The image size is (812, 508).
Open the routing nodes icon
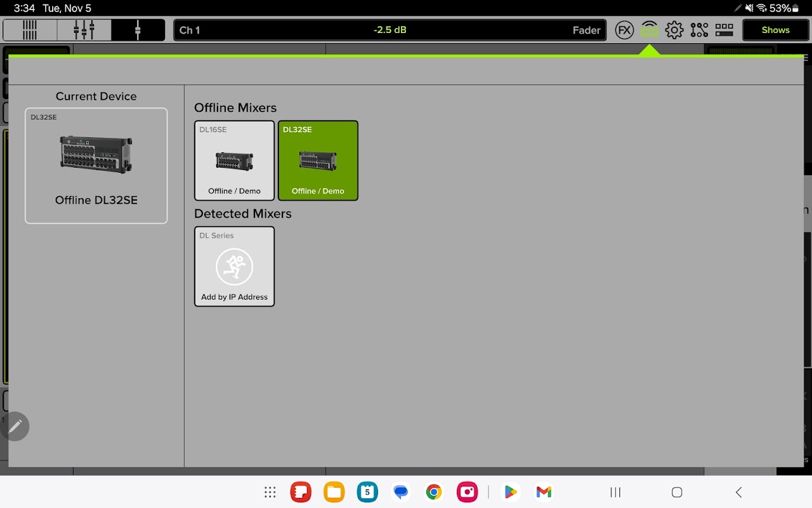[x=699, y=30]
